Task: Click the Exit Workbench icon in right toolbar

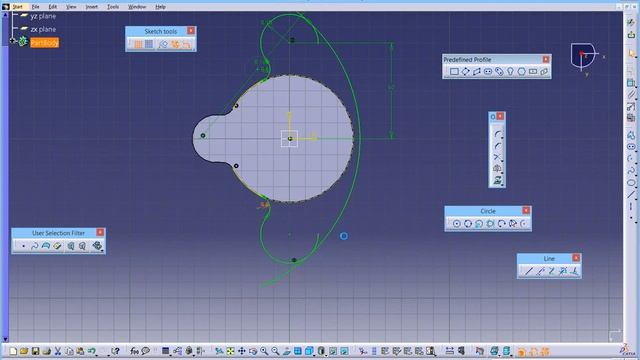Action: 631,36
